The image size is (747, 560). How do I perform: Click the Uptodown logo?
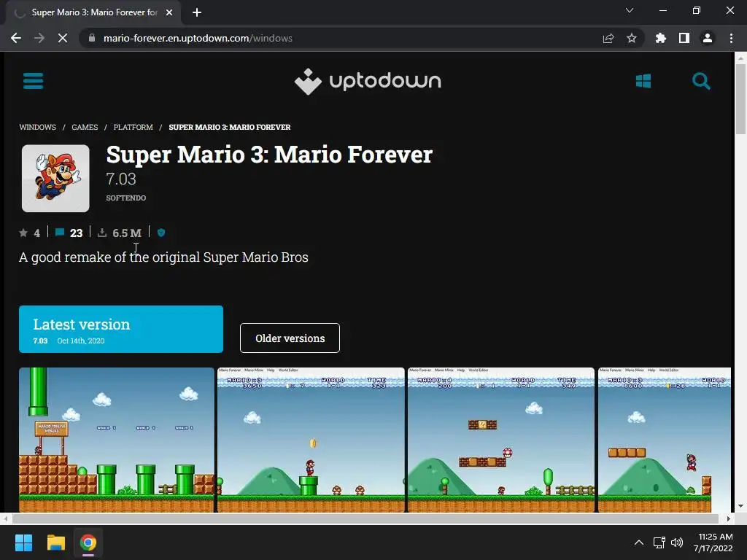tap(368, 82)
